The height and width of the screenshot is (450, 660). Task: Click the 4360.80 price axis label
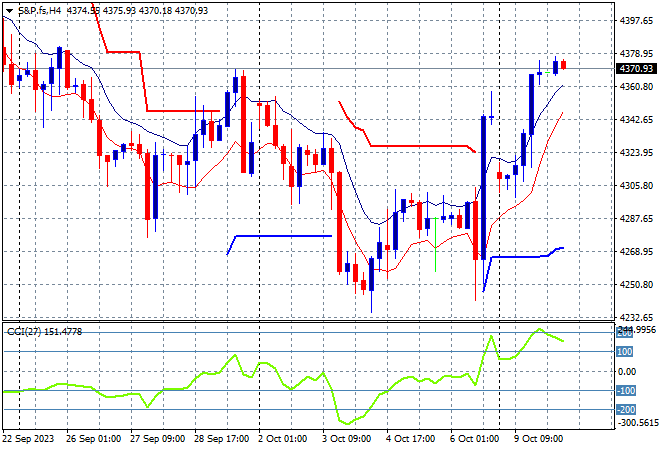click(x=636, y=86)
